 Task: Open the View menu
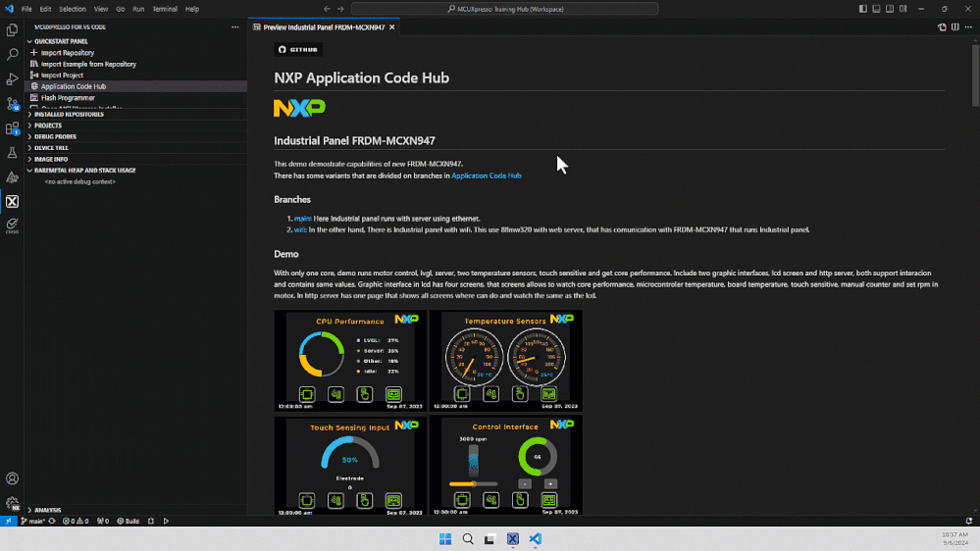tap(101, 9)
